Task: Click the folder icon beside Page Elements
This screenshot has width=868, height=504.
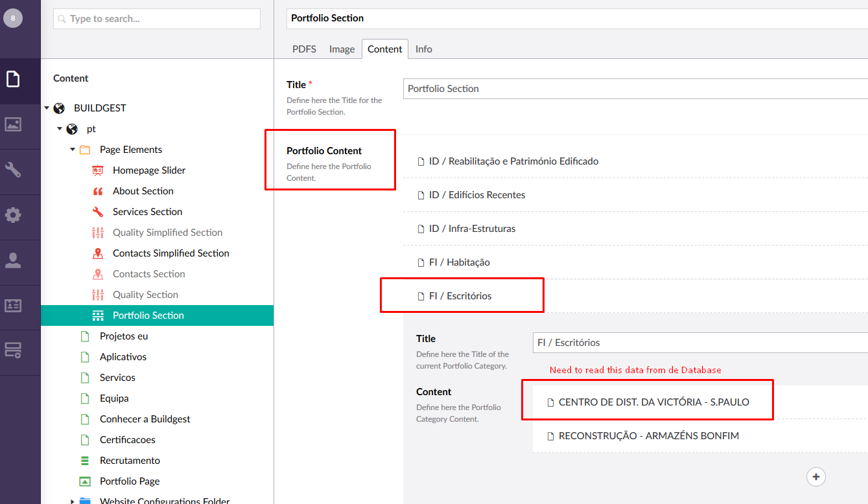Action: click(85, 150)
